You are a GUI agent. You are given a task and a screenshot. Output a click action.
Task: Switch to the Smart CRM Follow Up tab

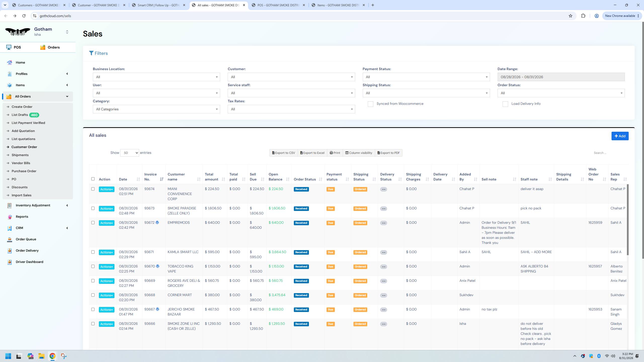159,5
